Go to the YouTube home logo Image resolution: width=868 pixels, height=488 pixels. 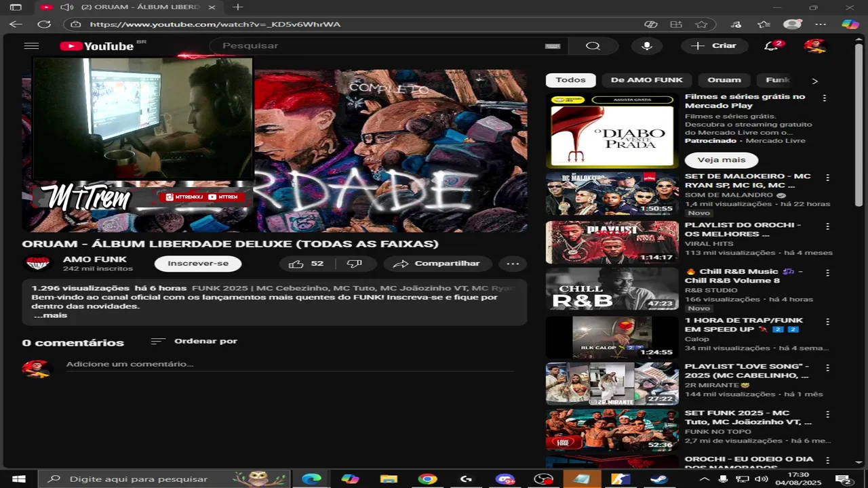(x=97, y=46)
